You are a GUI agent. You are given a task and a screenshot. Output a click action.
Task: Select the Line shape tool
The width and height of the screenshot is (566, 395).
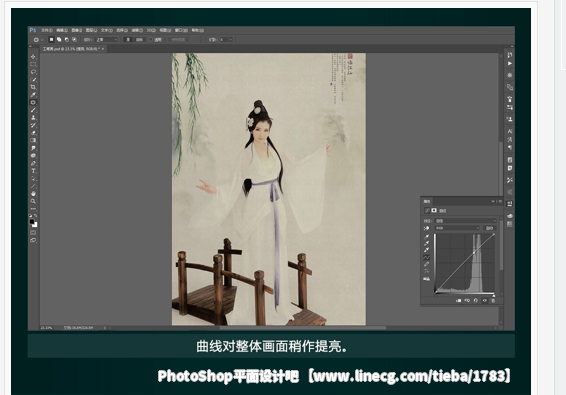pos(33,186)
